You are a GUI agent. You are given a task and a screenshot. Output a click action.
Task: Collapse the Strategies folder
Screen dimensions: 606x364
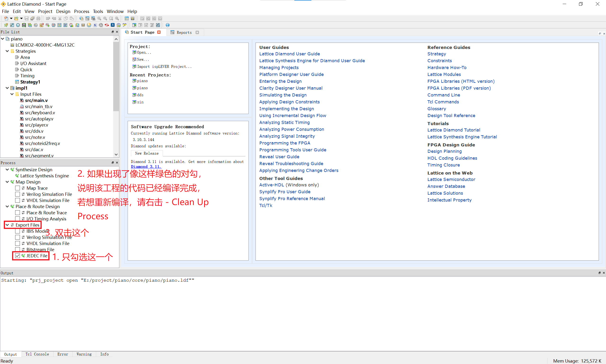[7, 51]
